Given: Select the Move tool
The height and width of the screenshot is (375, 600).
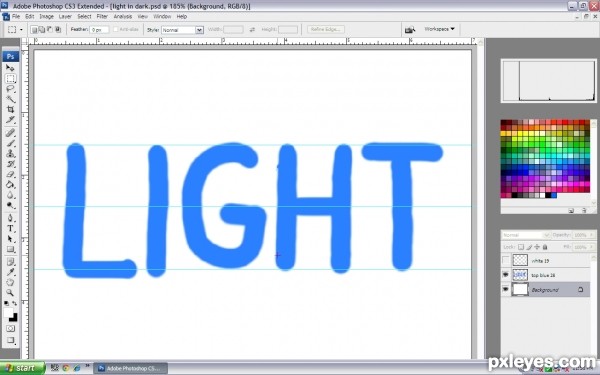Looking at the screenshot, I should (10, 68).
